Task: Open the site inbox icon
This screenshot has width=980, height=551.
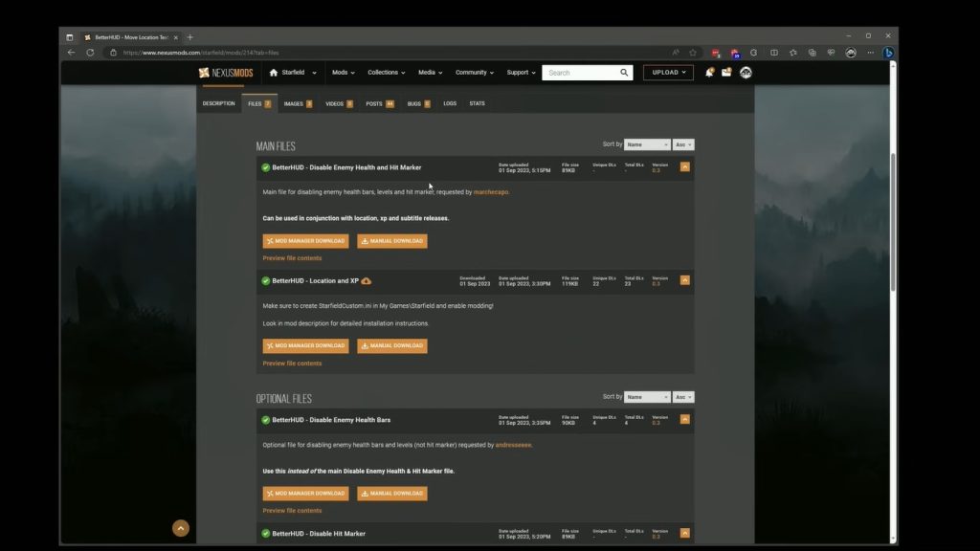Action: [x=725, y=72]
